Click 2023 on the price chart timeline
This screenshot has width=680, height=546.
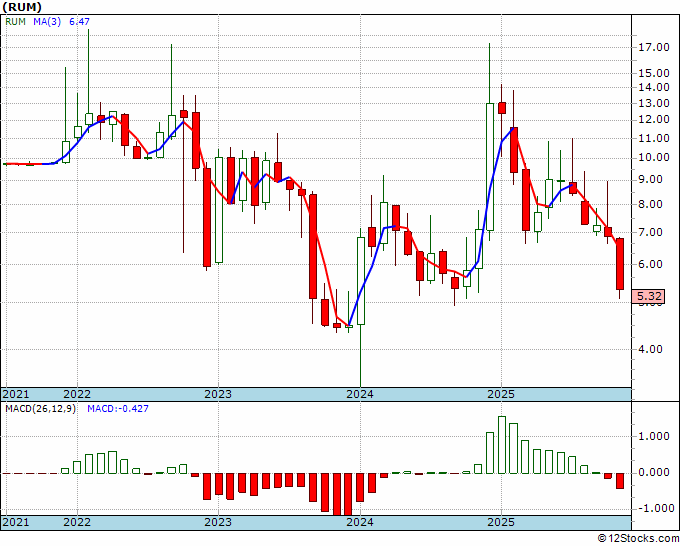pyautogui.click(x=218, y=394)
